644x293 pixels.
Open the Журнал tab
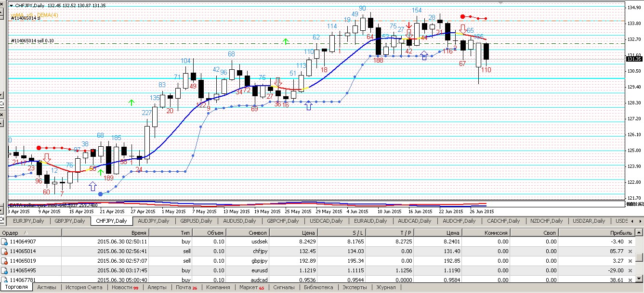pos(386,287)
